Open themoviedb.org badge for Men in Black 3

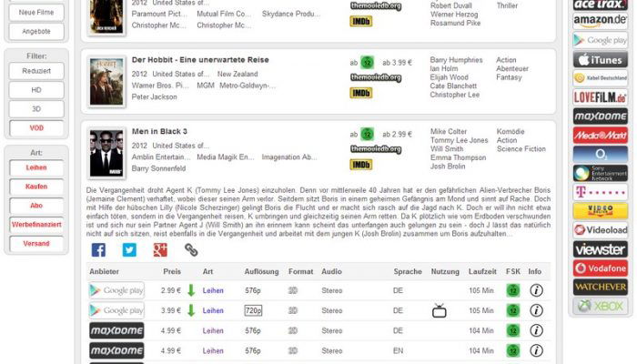click(376, 149)
